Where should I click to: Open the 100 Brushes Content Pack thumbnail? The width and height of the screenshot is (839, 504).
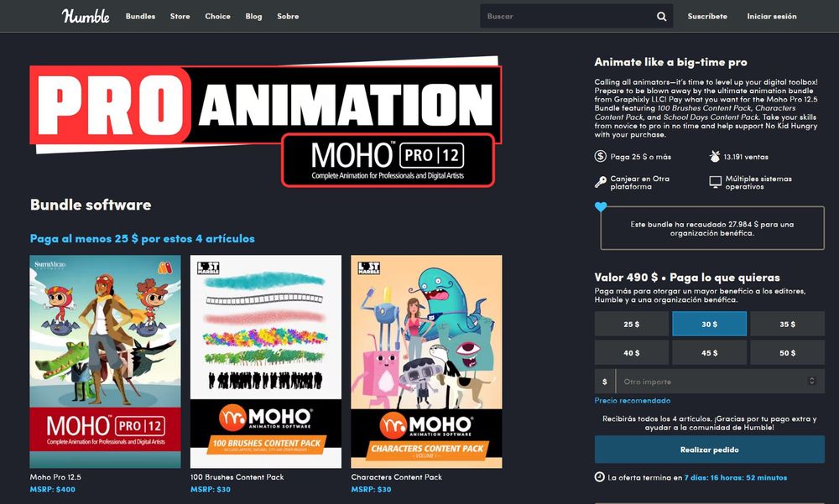pos(266,361)
